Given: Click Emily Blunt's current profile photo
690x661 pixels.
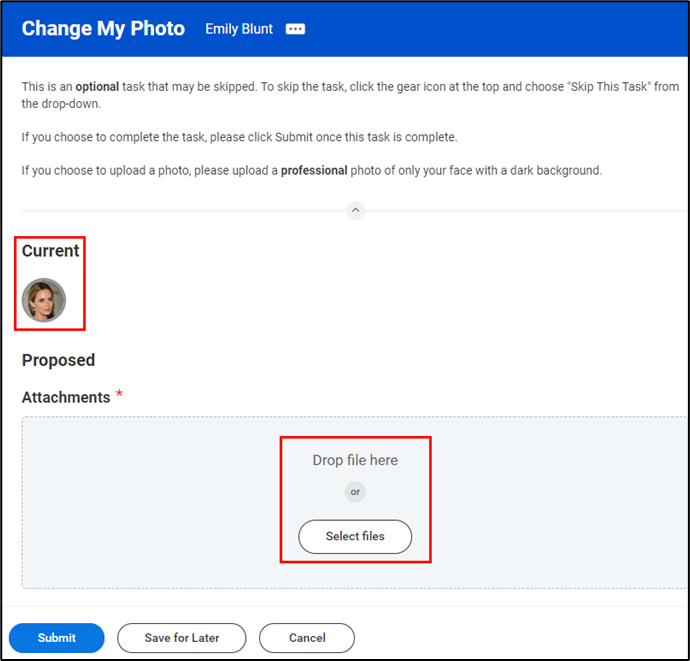Looking at the screenshot, I should pyautogui.click(x=44, y=300).
